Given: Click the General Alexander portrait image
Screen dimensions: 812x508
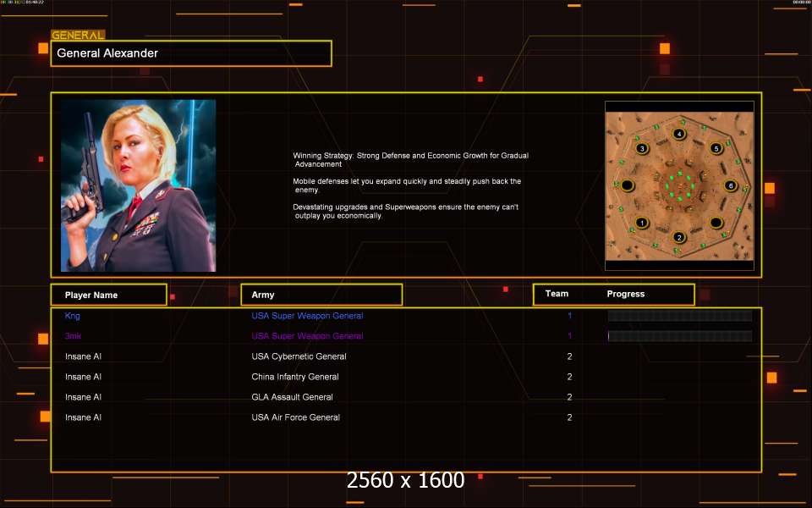Looking at the screenshot, I should click(x=138, y=185).
